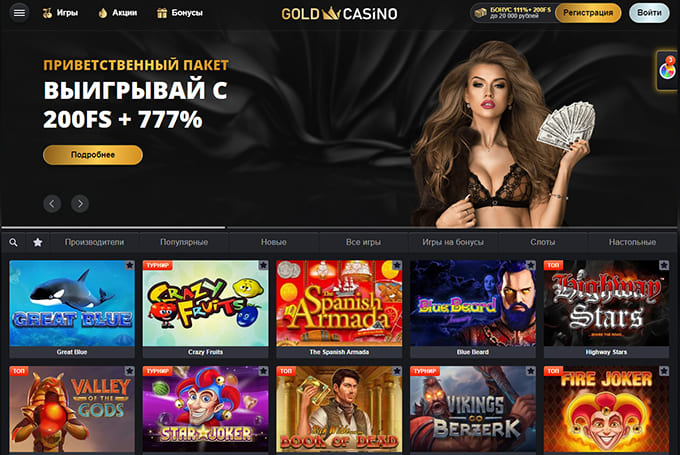Screen dimensions: 680x455
Task: Click the Регистрация button
Action: tap(588, 13)
